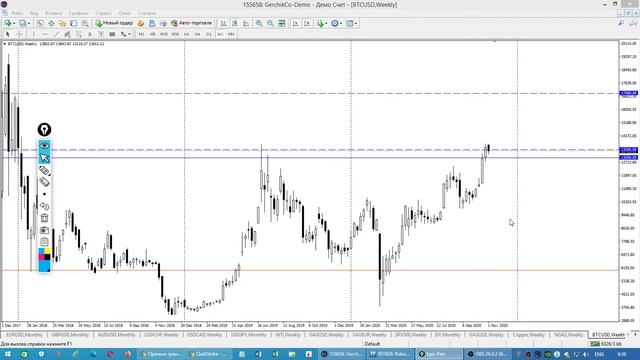Open the Strategy Tester icon

[x=84, y=23]
